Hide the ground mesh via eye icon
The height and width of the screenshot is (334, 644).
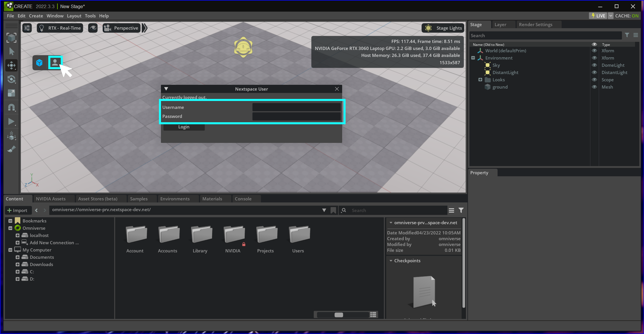pos(594,87)
